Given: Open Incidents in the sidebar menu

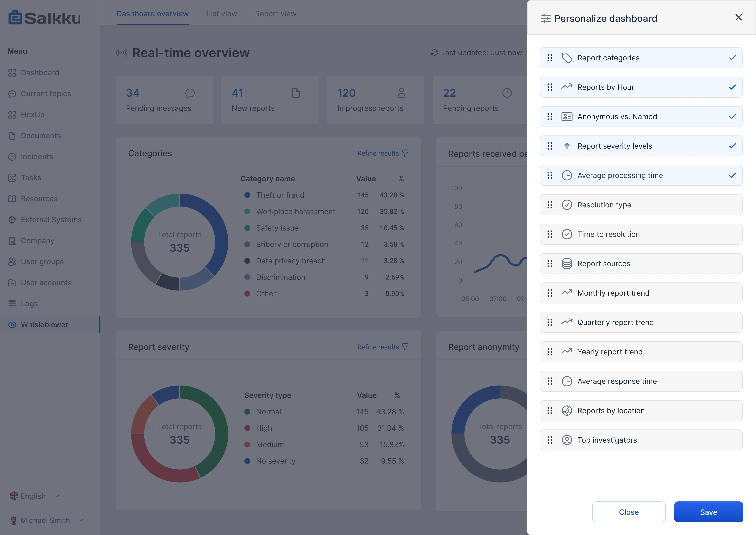Looking at the screenshot, I should pyautogui.click(x=37, y=157).
